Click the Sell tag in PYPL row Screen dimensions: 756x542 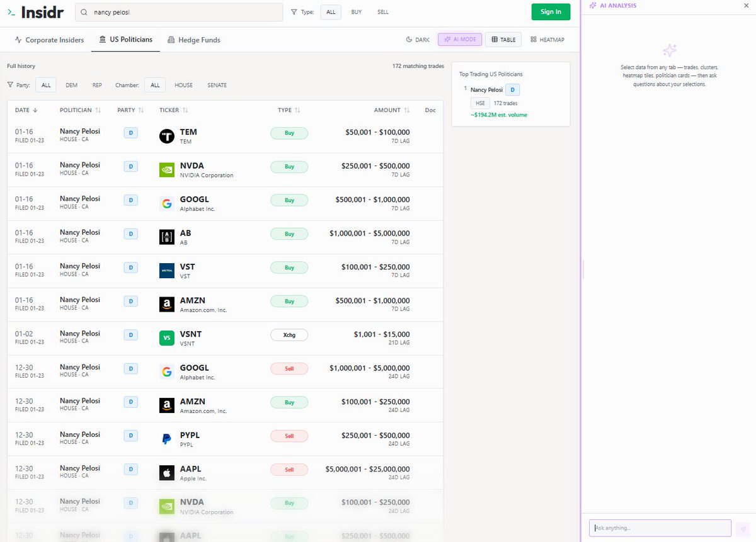click(289, 436)
